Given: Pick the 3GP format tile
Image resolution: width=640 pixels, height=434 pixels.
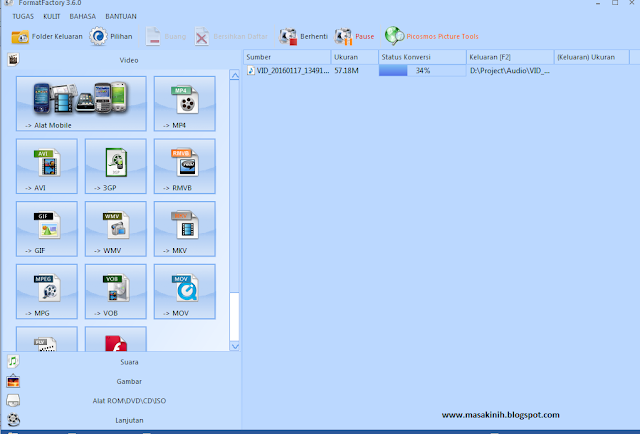Looking at the screenshot, I should (x=116, y=166).
